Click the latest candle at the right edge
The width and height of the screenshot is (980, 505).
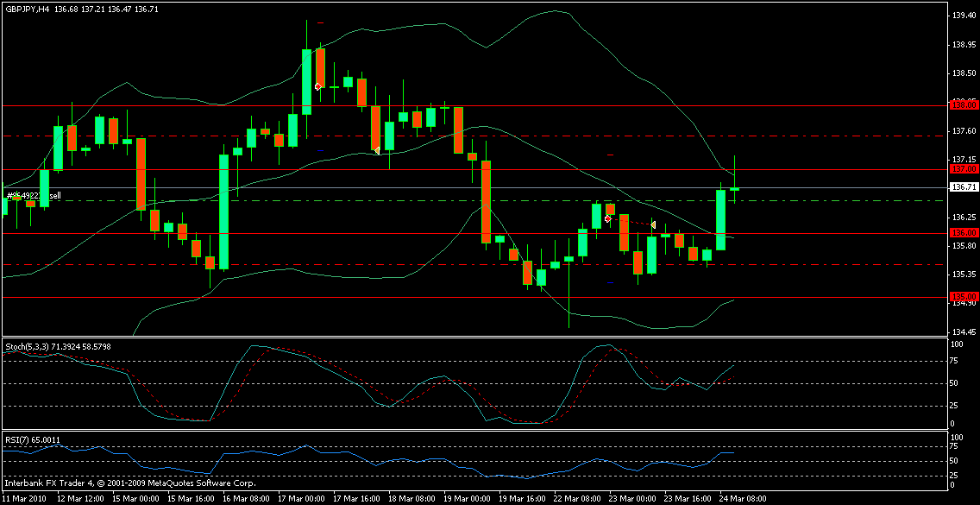pyautogui.click(x=734, y=188)
